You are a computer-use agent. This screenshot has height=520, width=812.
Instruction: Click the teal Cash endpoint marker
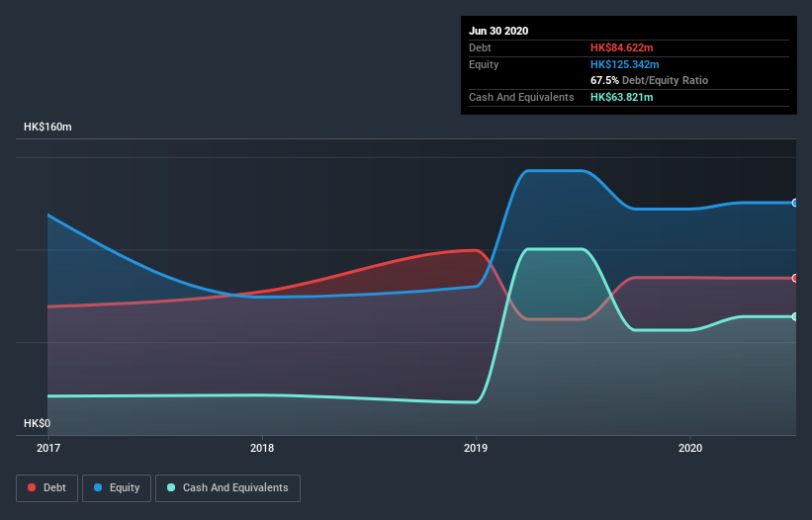(x=795, y=316)
